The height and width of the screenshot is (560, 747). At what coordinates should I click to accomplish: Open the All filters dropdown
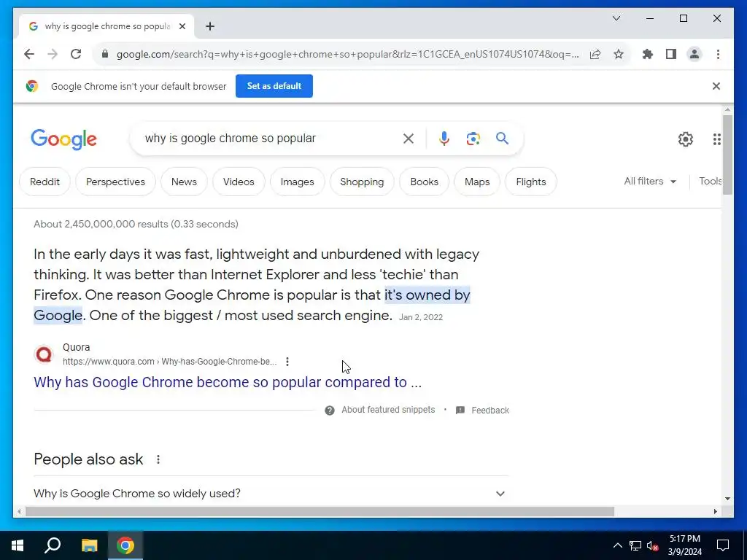point(650,182)
